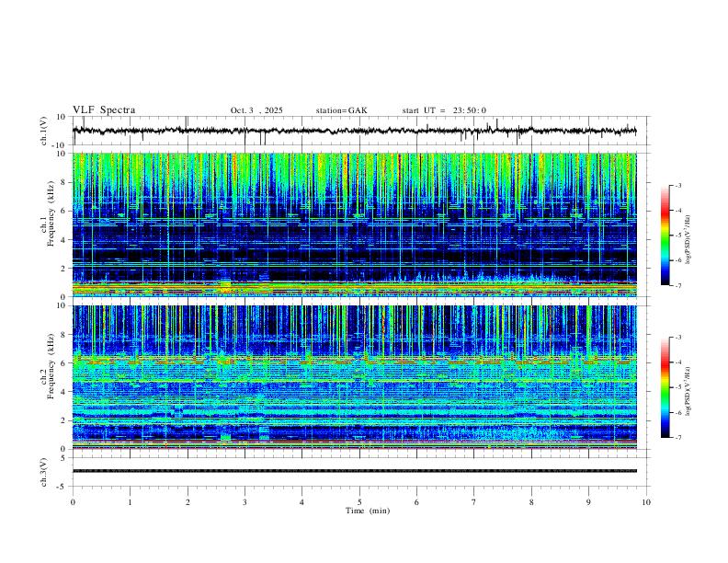Viewport: 728px width, 563px height.
Task: Click the "ch.1(V)" waveform axis label
Action: (x=43, y=131)
